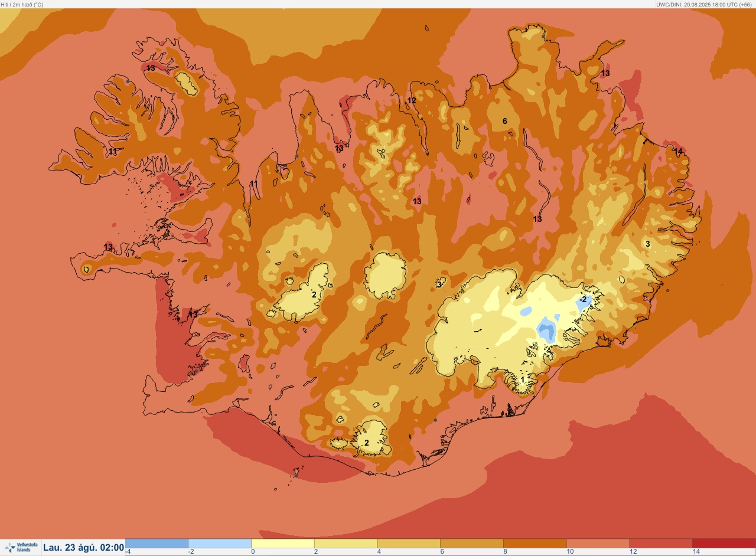Pick the light blue -2 to 0 legend swatch

pos(220,543)
